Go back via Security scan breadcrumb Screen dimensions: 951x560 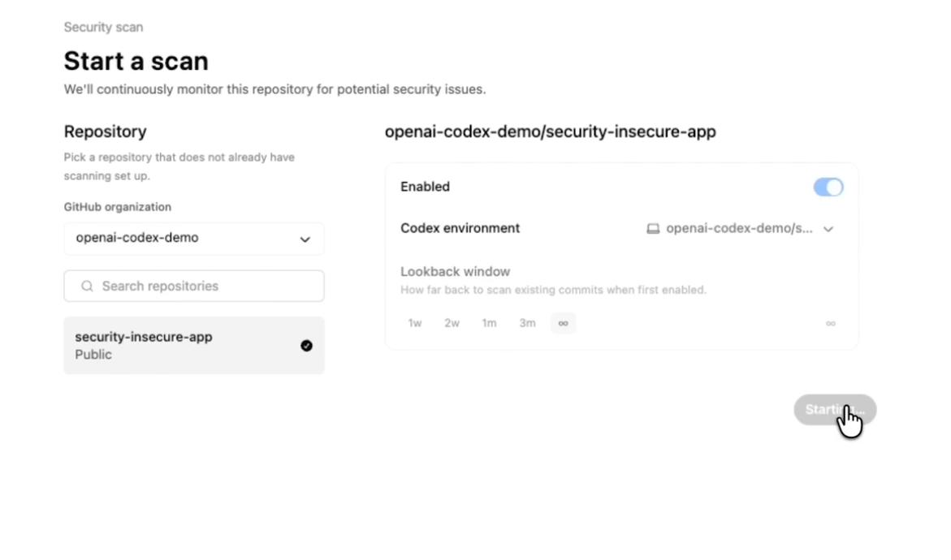103,27
